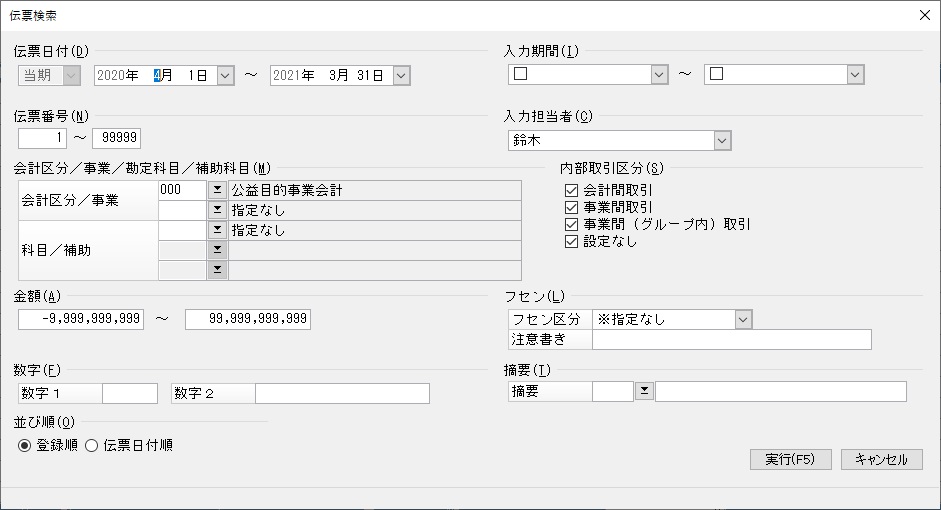Open calendar for 伝票日付 end date

click(401, 76)
